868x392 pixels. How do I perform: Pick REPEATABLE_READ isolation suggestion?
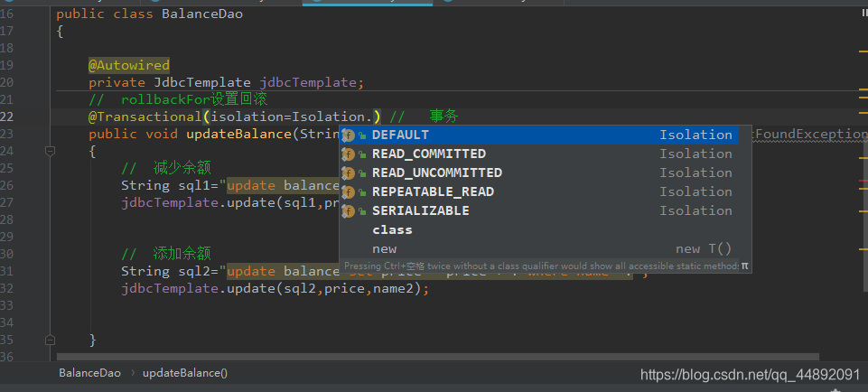tap(539, 191)
